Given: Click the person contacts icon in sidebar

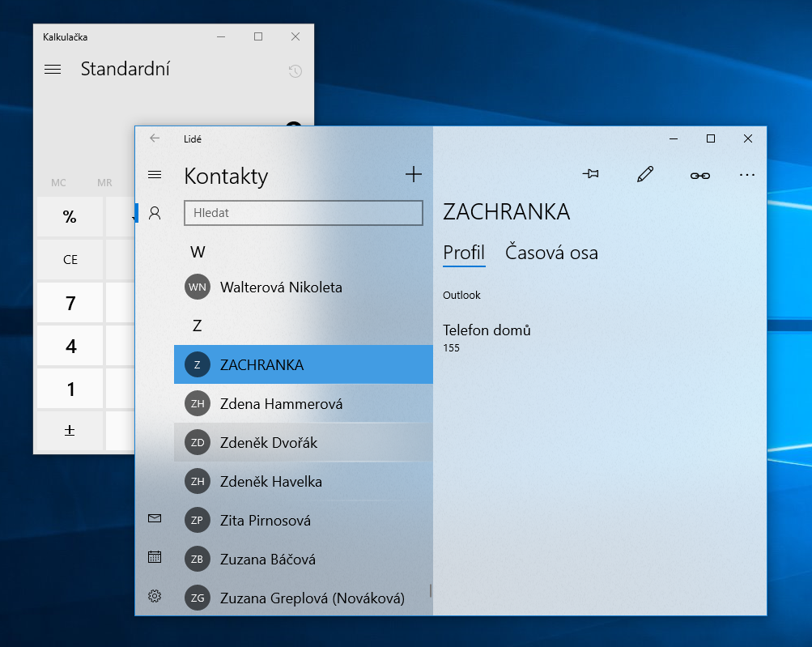Looking at the screenshot, I should tap(155, 213).
